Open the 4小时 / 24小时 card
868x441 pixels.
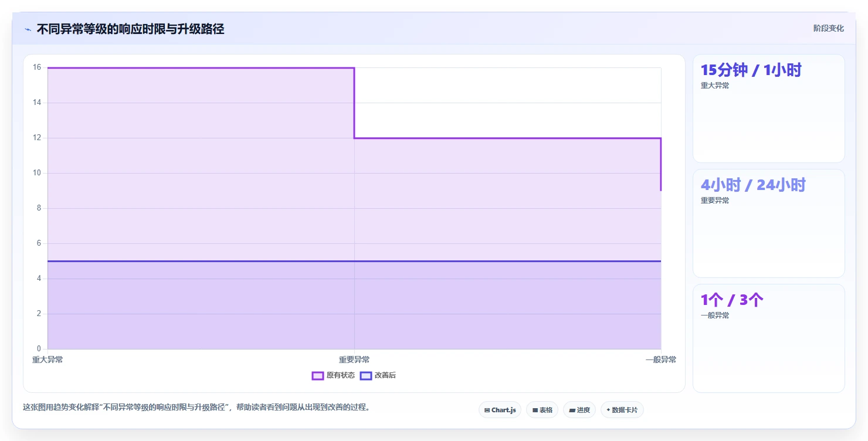(x=768, y=223)
